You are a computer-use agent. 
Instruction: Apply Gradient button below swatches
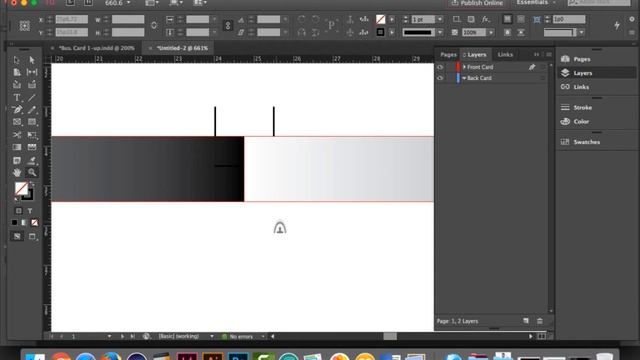24,222
